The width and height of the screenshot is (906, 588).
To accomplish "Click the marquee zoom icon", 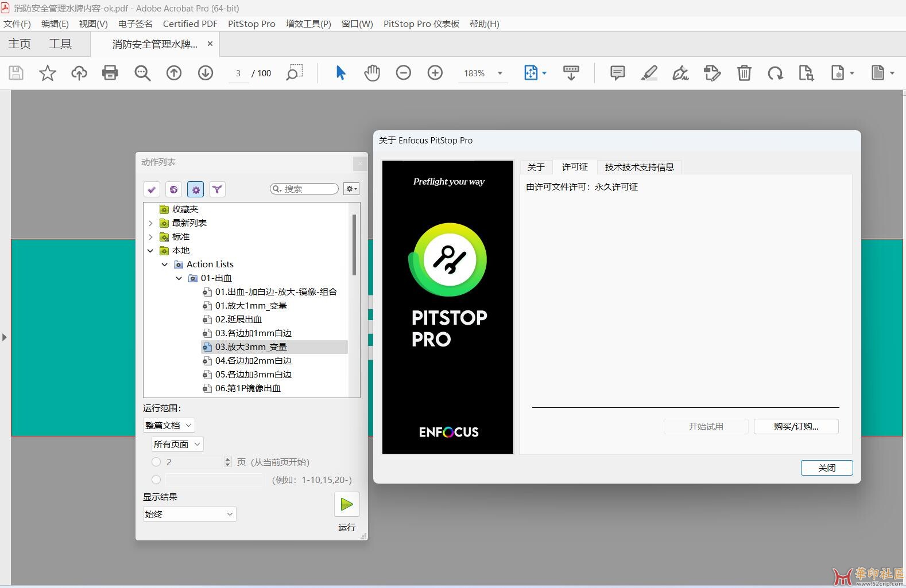I will tap(294, 73).
